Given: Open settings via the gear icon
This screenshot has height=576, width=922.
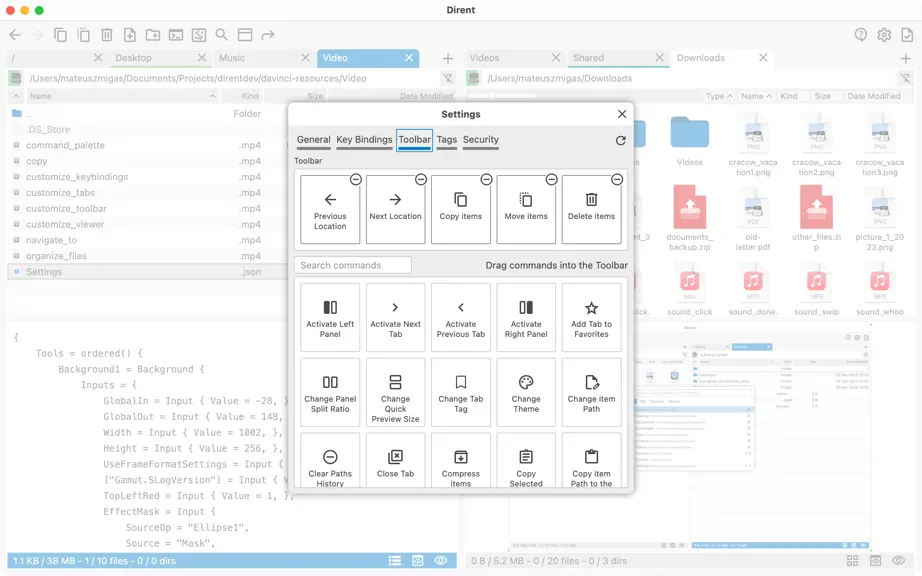Looking at the screenshot, I should coord(884,35).
